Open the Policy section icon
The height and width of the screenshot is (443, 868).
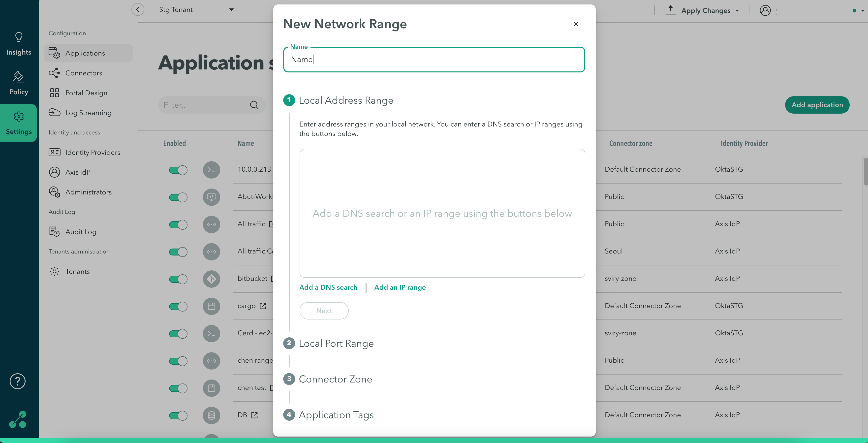19,77
